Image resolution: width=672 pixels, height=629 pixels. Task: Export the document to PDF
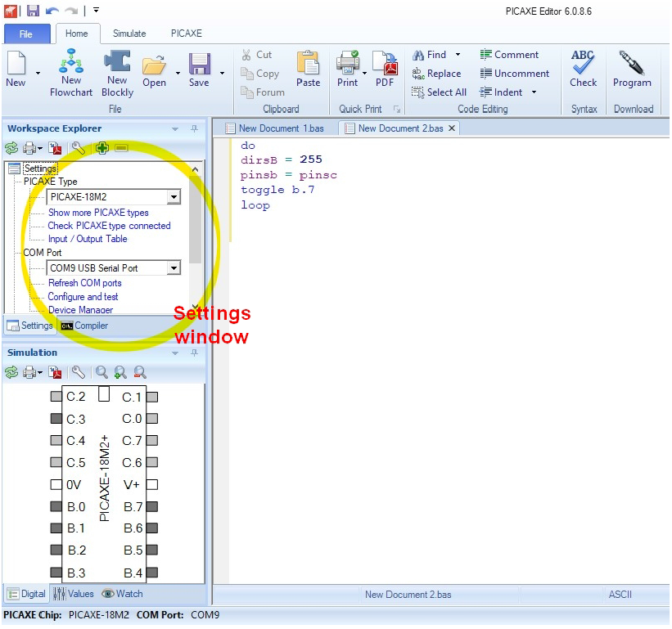(x=385, y=70)
